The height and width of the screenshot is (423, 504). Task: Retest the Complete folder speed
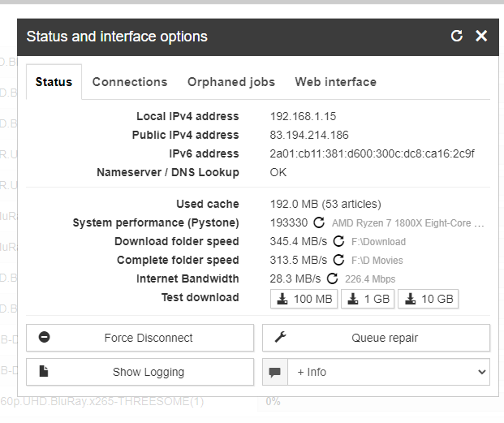[x=338, y=260]
